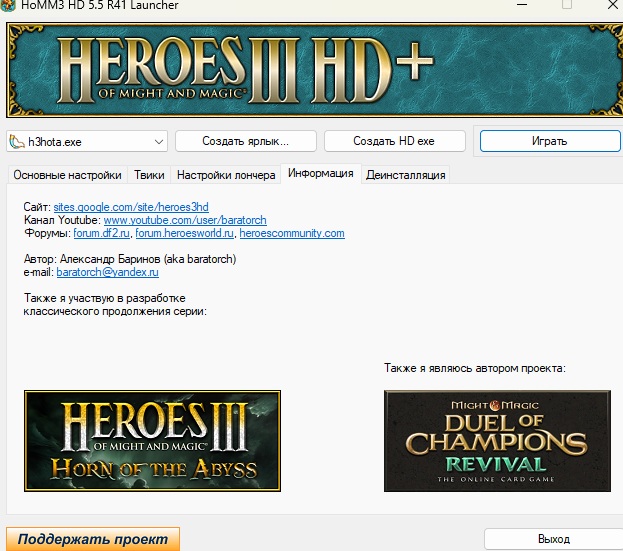Image resolution: width=623 pixels, height=551 pixels.
Task: Close the launcher window
Action: [x=613, y=5]
